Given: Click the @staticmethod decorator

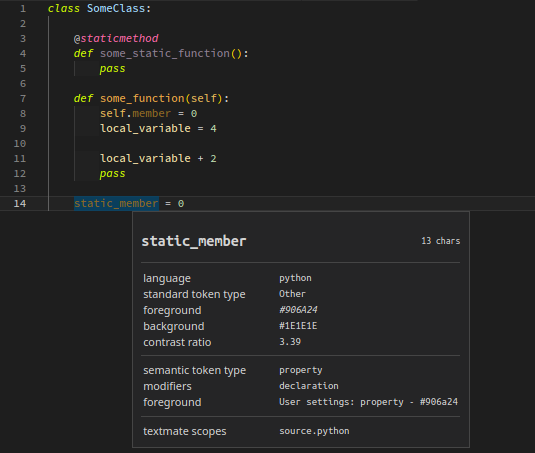Looking at the screenshot, I should click(116, 38).
